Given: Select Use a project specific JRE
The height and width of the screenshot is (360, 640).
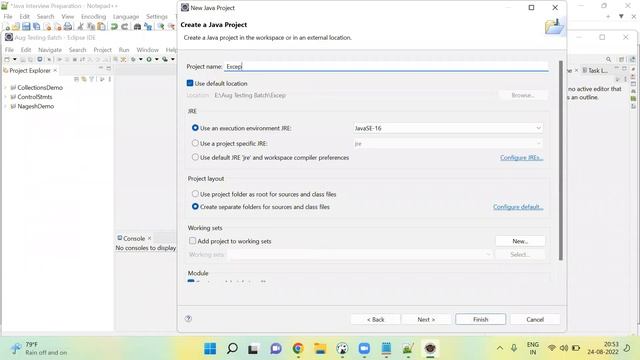Looking at the screenshot, I should pyautogui.click(x=195, y=143).
